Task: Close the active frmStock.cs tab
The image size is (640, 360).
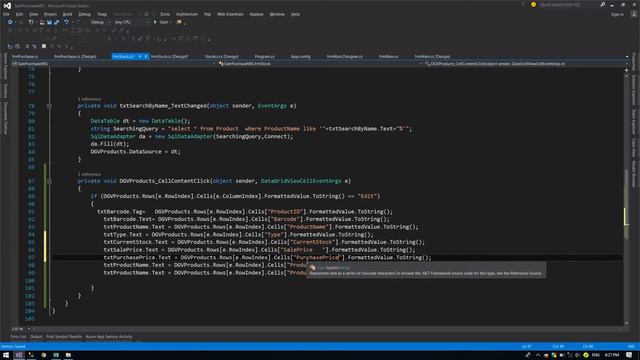Action: coord(146,56)
